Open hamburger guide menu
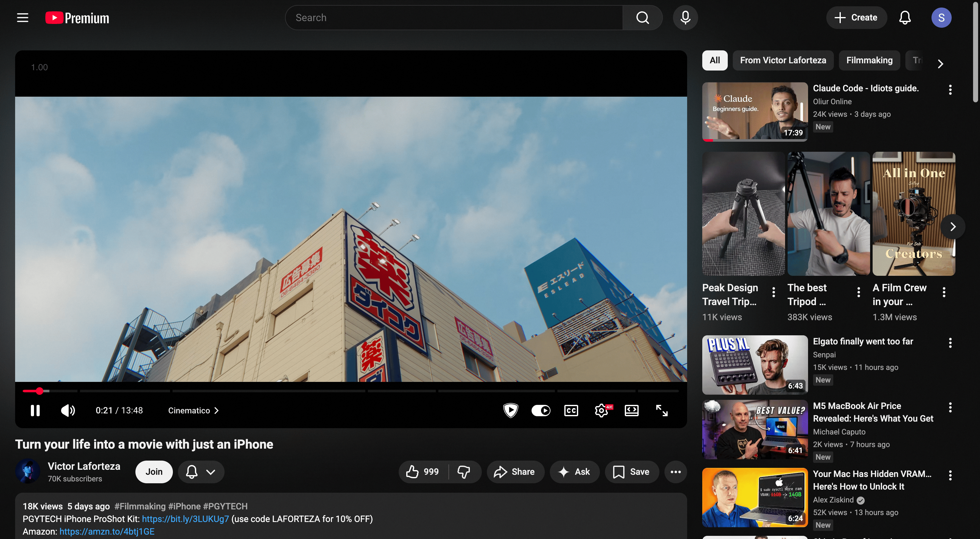The height and width of the screenshot is (539, 980). click(x=23, y=18)
